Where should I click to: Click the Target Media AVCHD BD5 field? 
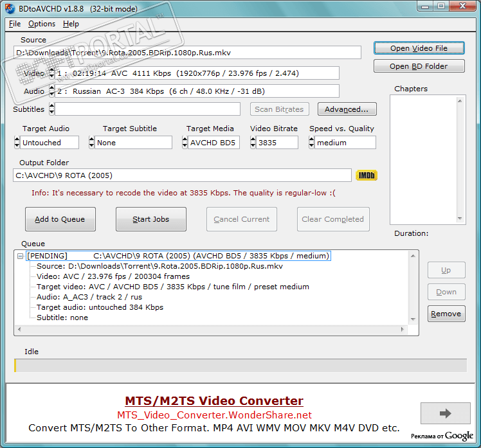tap(213, 143)
